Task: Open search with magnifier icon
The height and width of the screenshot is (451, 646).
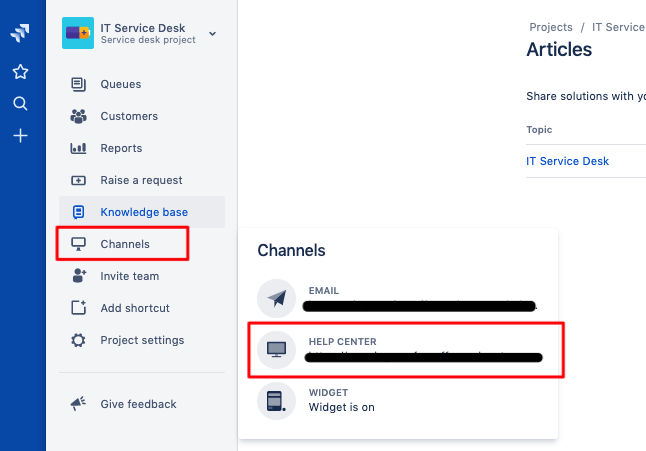Action: point(20,103)
